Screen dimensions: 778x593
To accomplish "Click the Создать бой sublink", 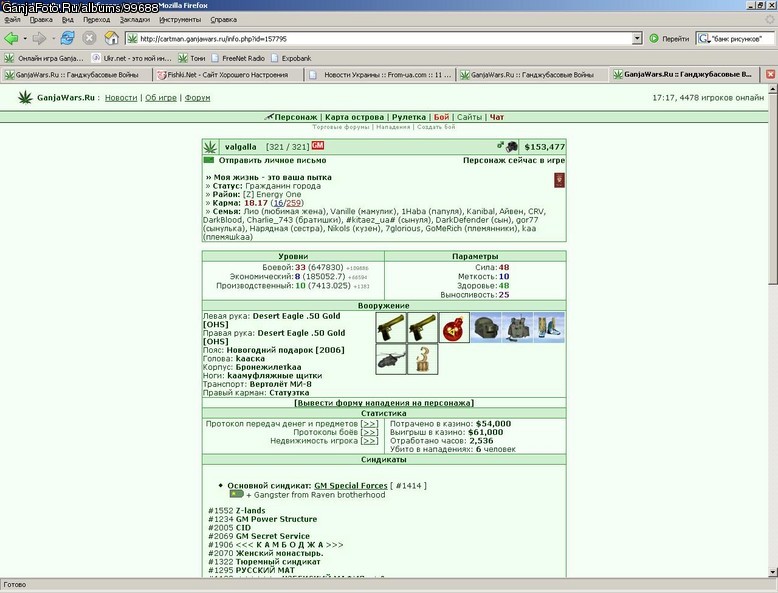I will [436, 127].
